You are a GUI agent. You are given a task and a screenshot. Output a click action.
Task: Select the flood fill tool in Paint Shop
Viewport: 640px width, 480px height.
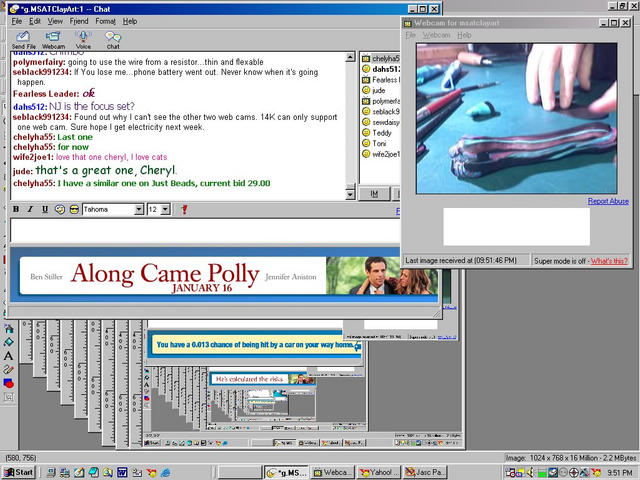[9, 342]
